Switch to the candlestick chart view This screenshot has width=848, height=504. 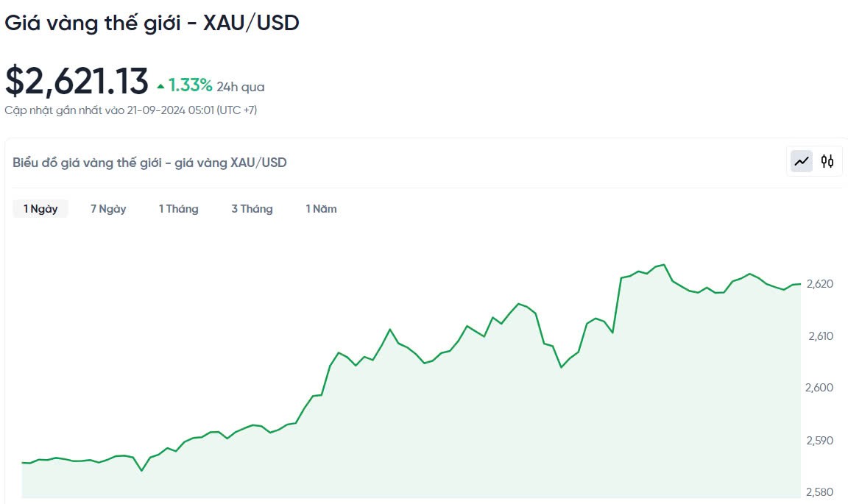point(827,161)
